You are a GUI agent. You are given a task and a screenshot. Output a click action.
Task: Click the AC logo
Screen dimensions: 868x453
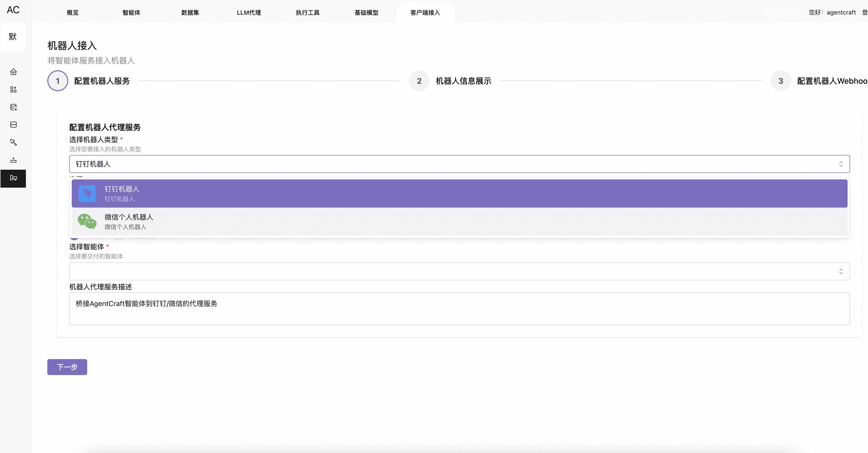tap(13, 10)
